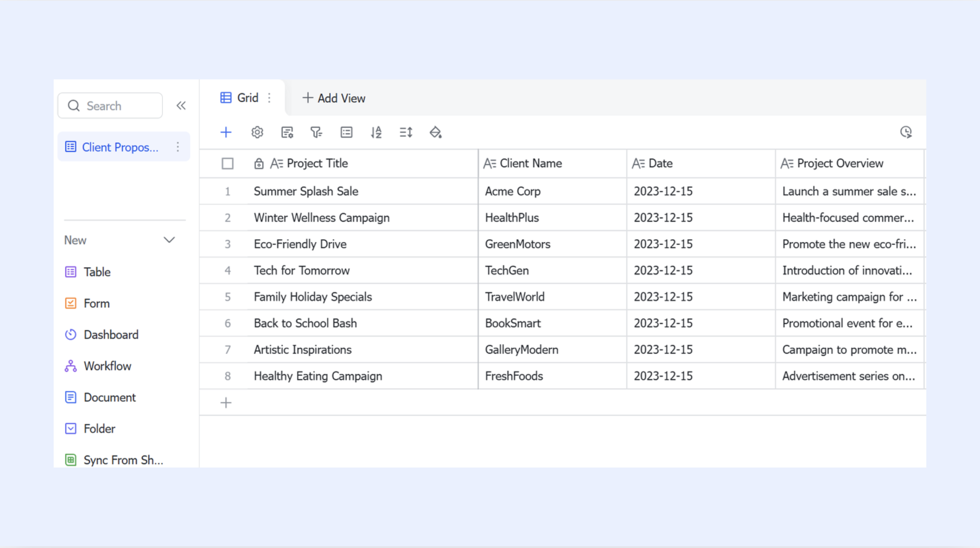Choose Sync From Sh... under New
980x548 pixels.
[x=123, y=460]
